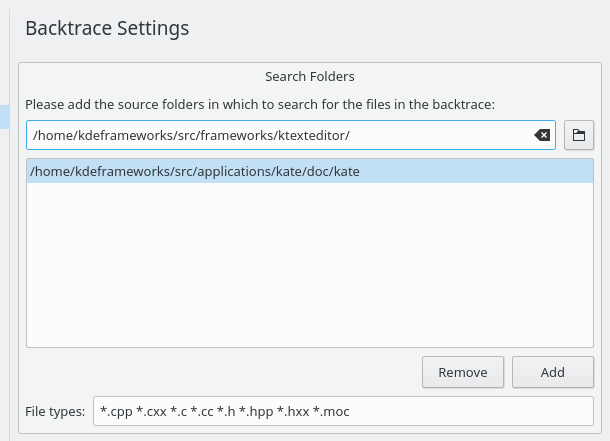The width and height of the screenshot is (610, 441).
Task: Click the "File types:" label
Action: click(x=55, y=411)
